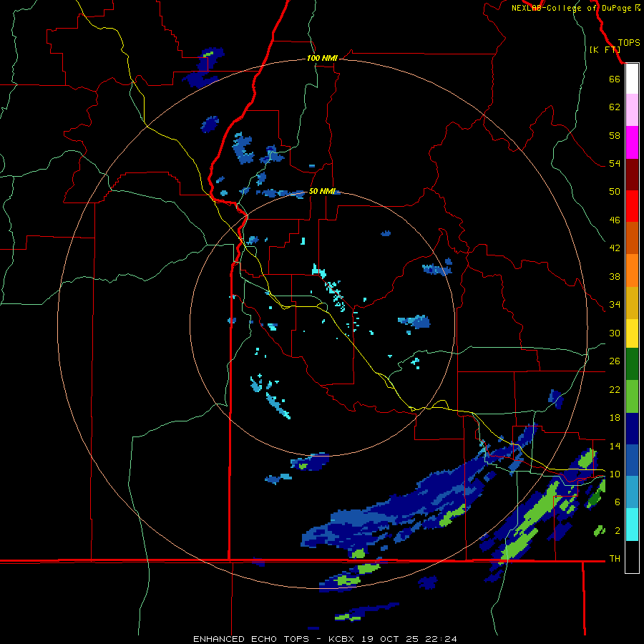644x644 pixels.
Task: Click the light pink 62 kft color band
Action: [632, 109]
